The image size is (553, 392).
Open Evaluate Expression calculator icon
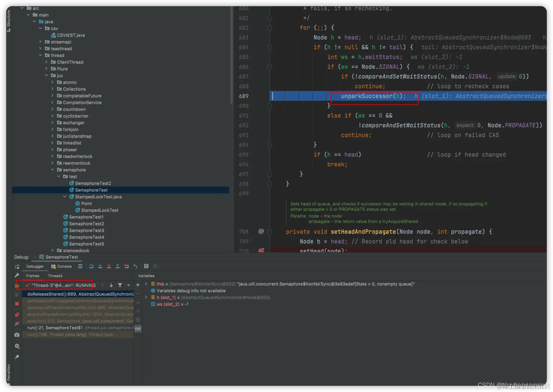[x=146, y=266]
